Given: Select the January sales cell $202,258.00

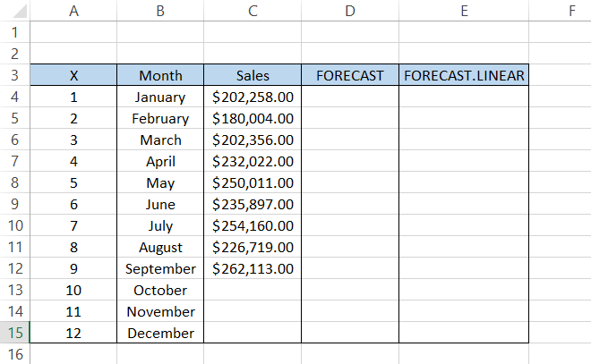Looking at the screenshot, I should (x=253, y=97).
